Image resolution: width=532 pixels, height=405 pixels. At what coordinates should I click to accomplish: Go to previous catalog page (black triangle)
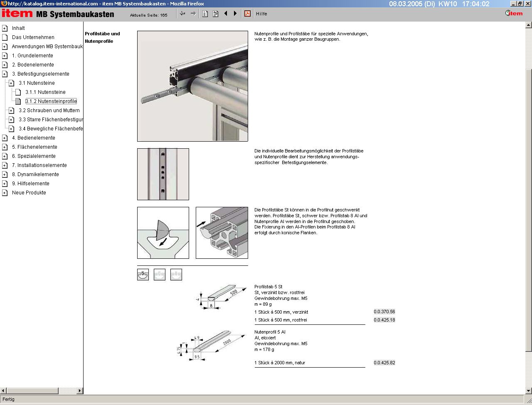tap(226, 14)
